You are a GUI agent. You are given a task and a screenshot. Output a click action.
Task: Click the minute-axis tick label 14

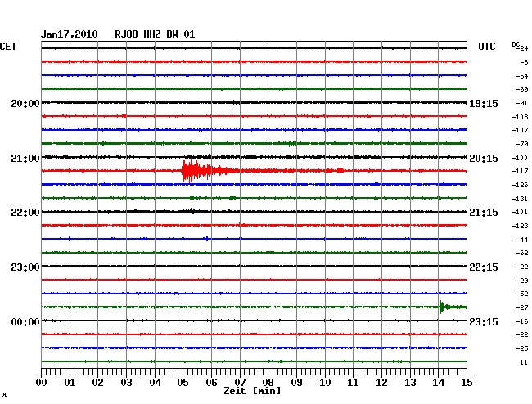pyautogui.click(x=439, y=383)
